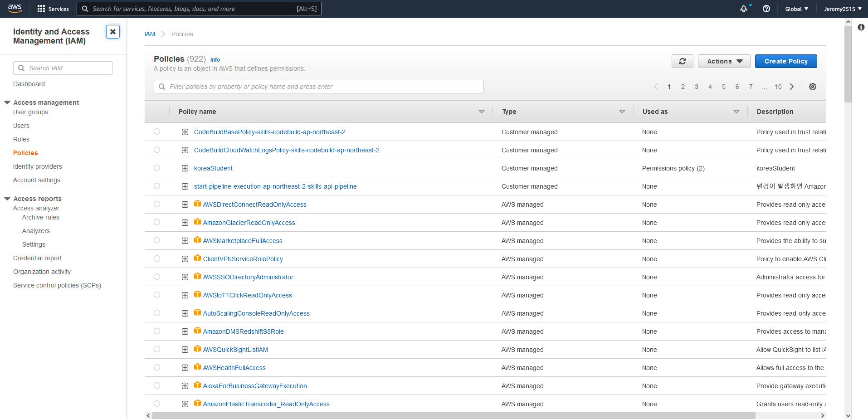Focus the Filter policies search field
Image resolution: width=868 pixels, height=419 pixels.
point(319,87)
